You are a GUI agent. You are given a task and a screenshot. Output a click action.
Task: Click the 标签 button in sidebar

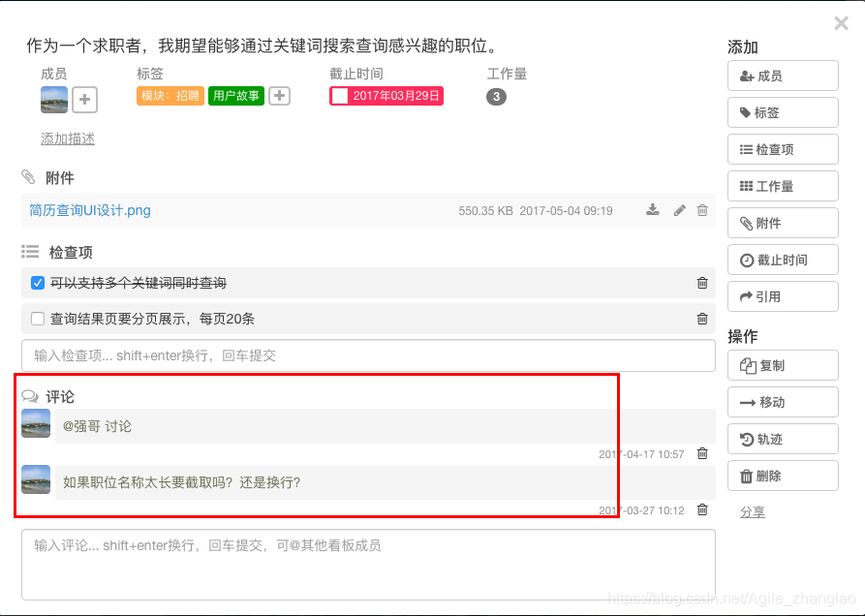point(783,112)
